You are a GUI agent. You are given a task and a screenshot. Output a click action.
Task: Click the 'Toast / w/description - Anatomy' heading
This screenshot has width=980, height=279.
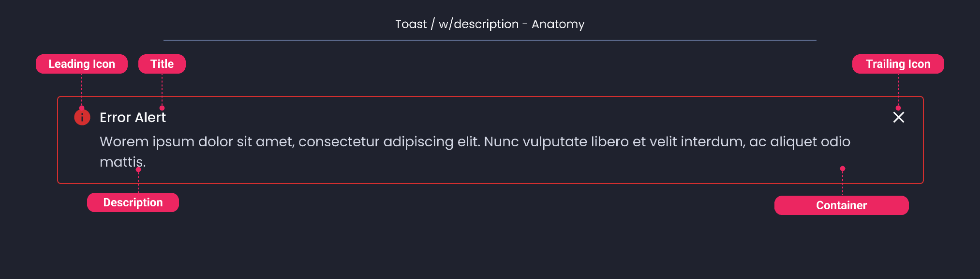click(490, 24)
